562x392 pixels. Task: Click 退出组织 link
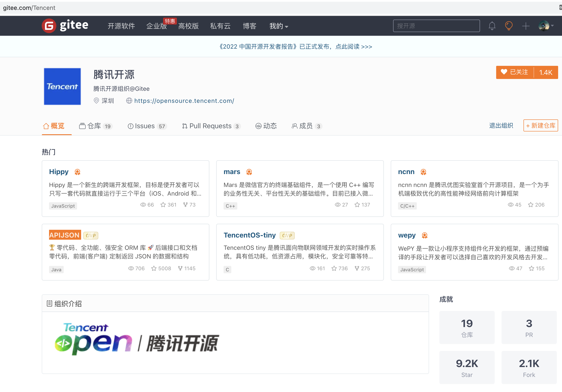click(501, 125)
